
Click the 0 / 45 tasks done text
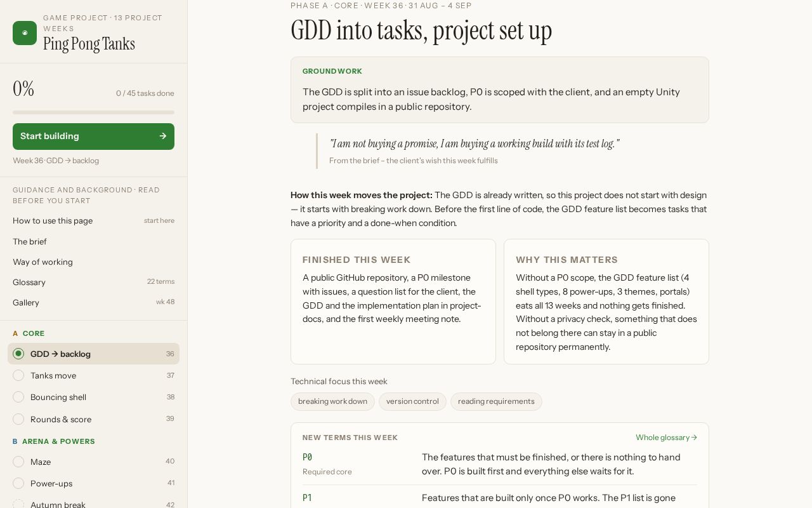point(145,93)
